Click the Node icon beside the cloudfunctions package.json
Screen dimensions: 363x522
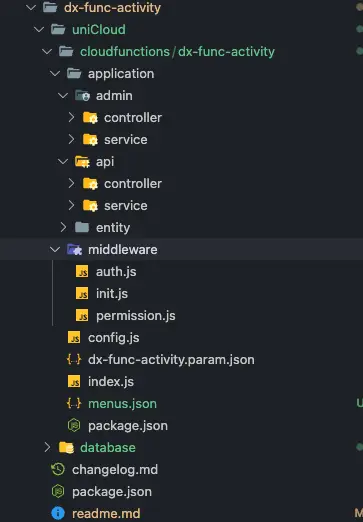(74, 425)
